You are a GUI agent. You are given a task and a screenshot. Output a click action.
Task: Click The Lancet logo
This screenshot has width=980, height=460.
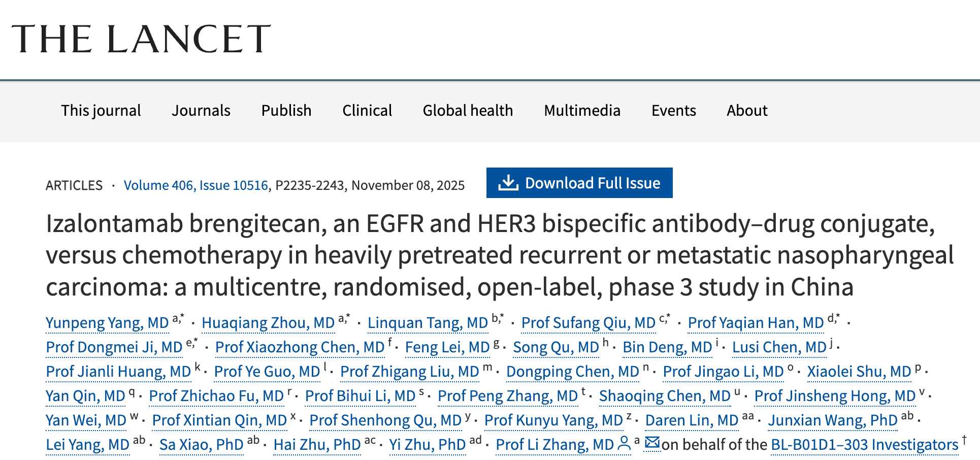(141, 39)
